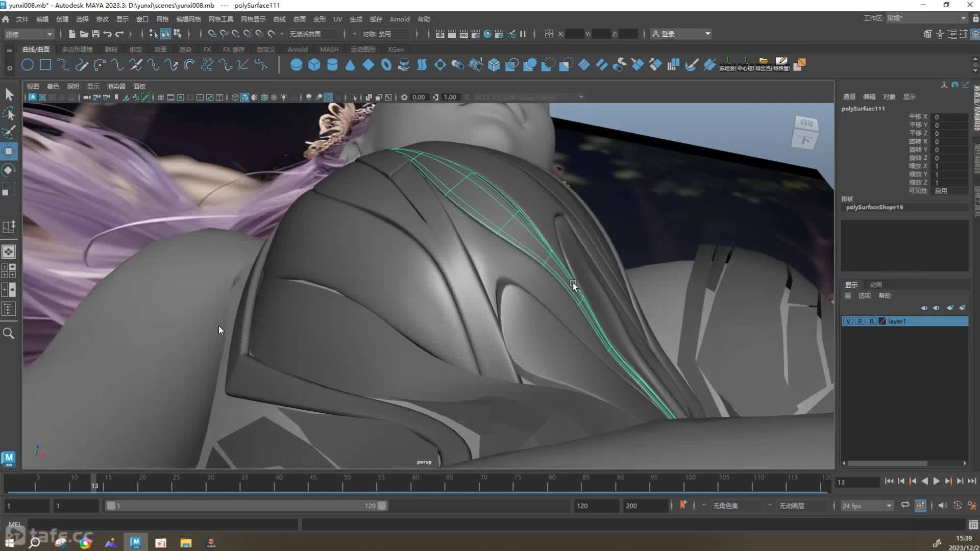The width and height of the screenshot is (980, 551).
Task: Toggle layer1 playback P box
Action: point(860,321)
